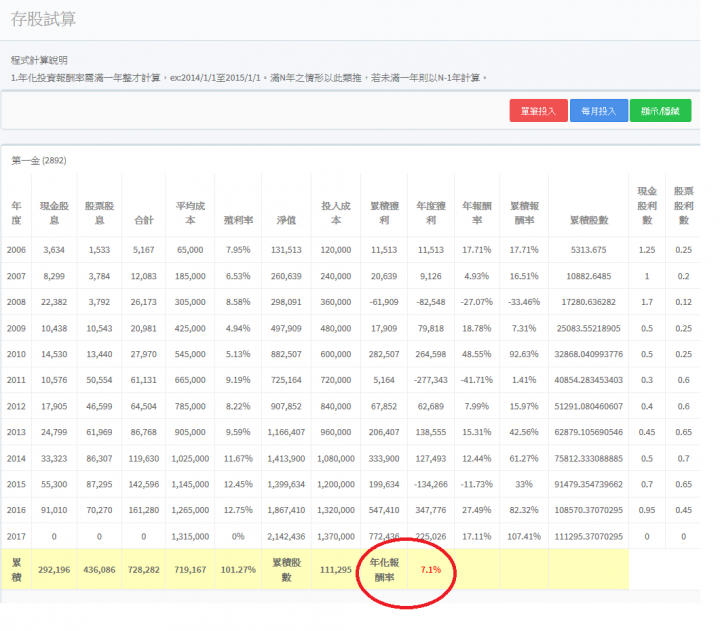Click the 91,010 cash dividend cell
The image size is (720, 631).
[x=54, y=510]
